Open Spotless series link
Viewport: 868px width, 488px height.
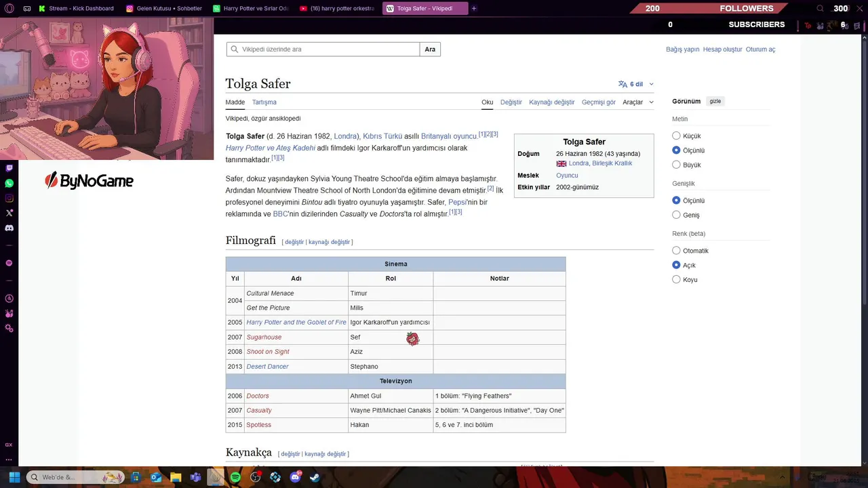coord(258,425)
